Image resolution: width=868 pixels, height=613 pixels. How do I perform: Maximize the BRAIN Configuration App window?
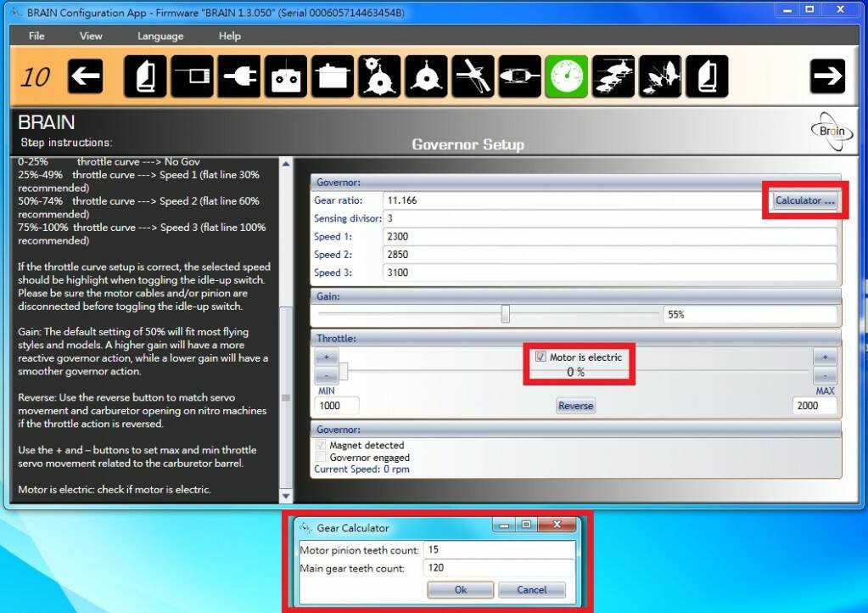[809, 8]
